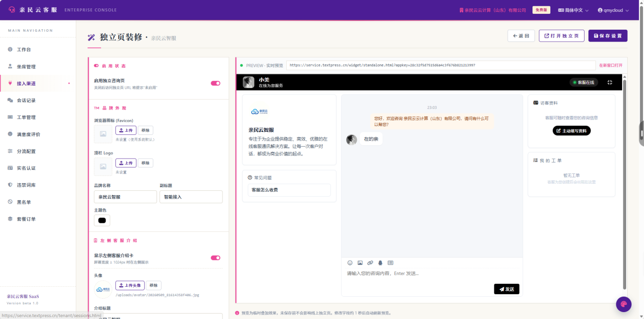Click the 套餐订单 layers icon

pos(10,219)
